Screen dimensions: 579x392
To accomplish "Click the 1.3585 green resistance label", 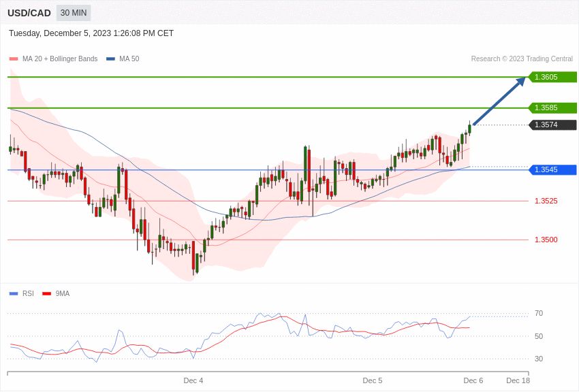I will (x=552, y=108).
